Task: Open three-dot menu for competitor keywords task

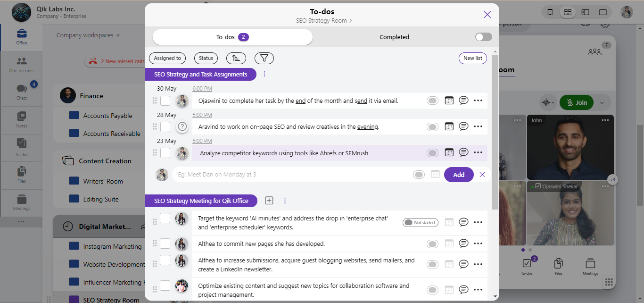Action: tap(478, 152)
